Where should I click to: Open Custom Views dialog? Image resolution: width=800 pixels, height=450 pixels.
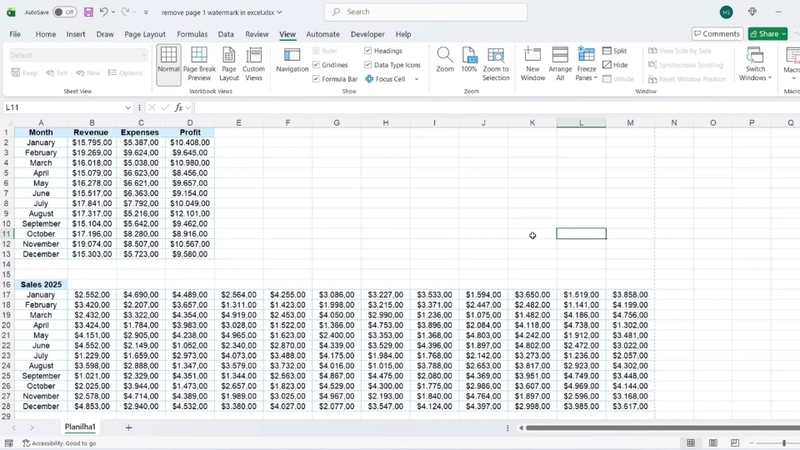(254, 64)
